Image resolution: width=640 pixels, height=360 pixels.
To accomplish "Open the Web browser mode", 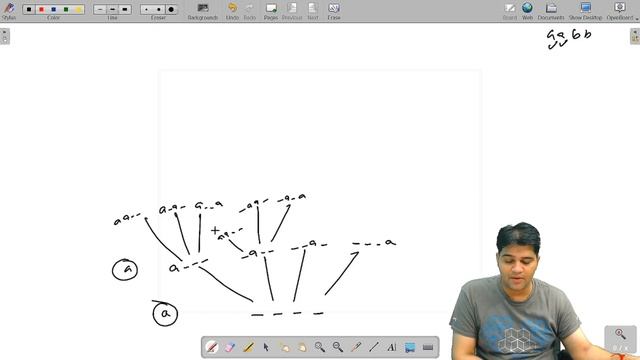I will tap(527, 11).
